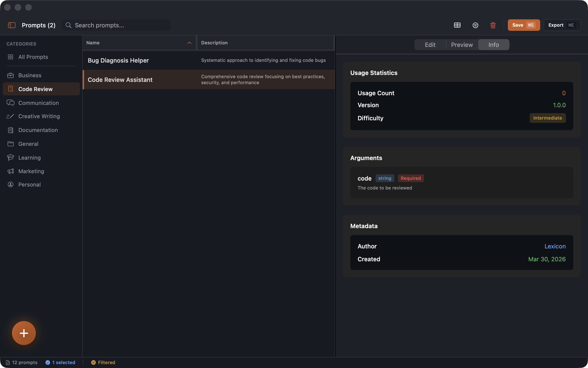Add a new prompt with plus button
The width and height of the screenshot is (588, 368).
click(x=24, y=333)
